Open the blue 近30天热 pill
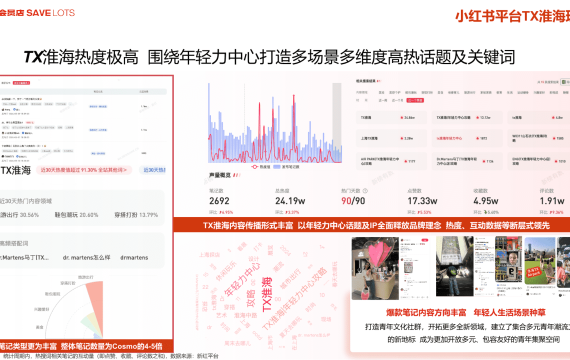Screen dimensions: 570x360 tap(153, 170)
